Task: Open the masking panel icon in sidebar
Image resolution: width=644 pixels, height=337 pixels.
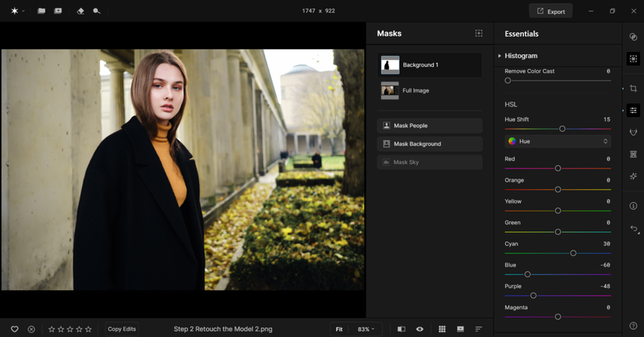Action: 633,59
